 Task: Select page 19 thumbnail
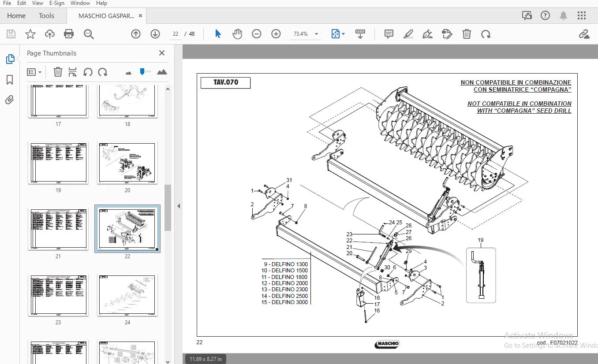coord(58,163)
